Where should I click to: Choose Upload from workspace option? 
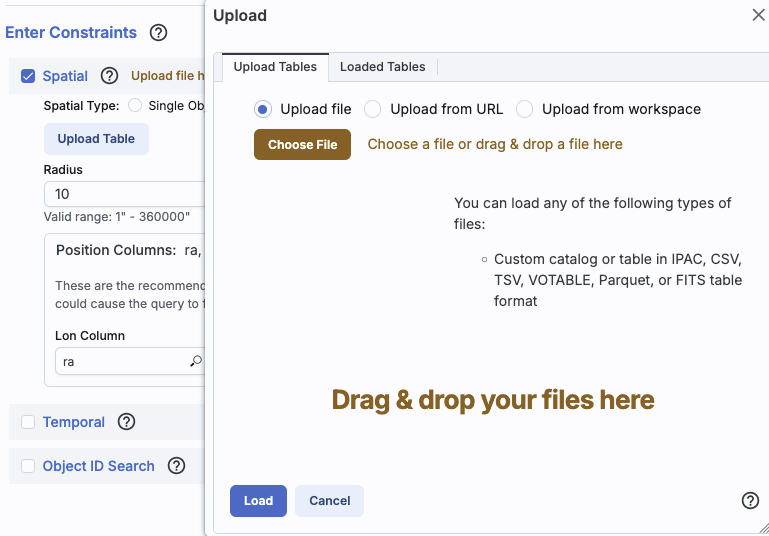pos(524,109)
